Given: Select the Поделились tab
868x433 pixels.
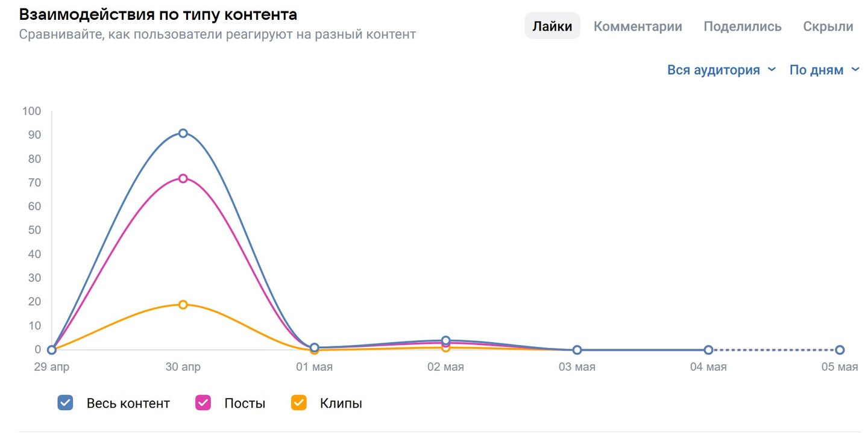Looking at the screenshot, I should (x=743, y=26).
